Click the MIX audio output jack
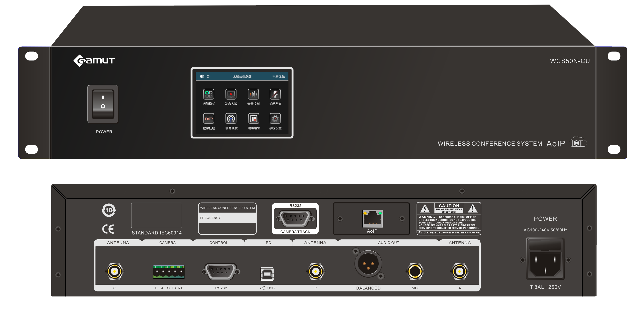 [415, 271]
